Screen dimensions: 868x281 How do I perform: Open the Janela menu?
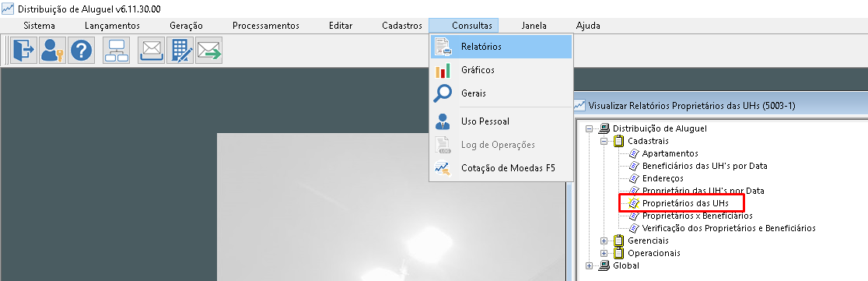[x=534, y=26]
